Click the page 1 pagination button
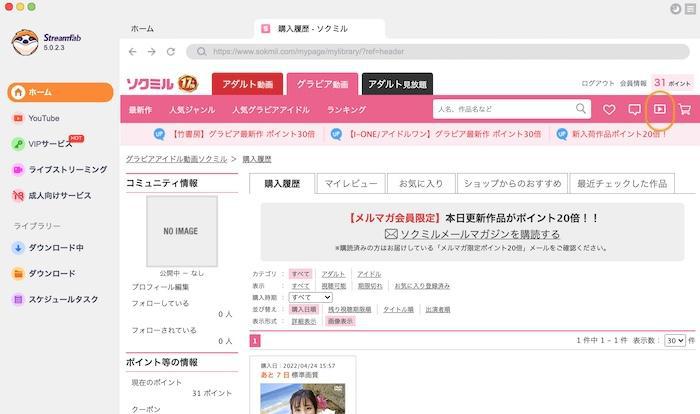Image resolution: width=700 pixels, height=414 pixels. coord(255,341)
